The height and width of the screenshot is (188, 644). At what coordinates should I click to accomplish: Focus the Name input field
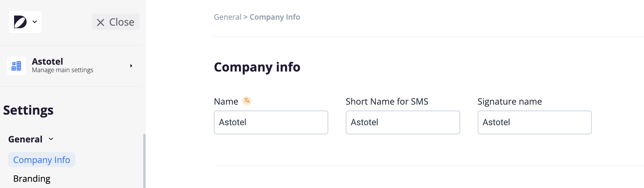click(x=271, y=122)
